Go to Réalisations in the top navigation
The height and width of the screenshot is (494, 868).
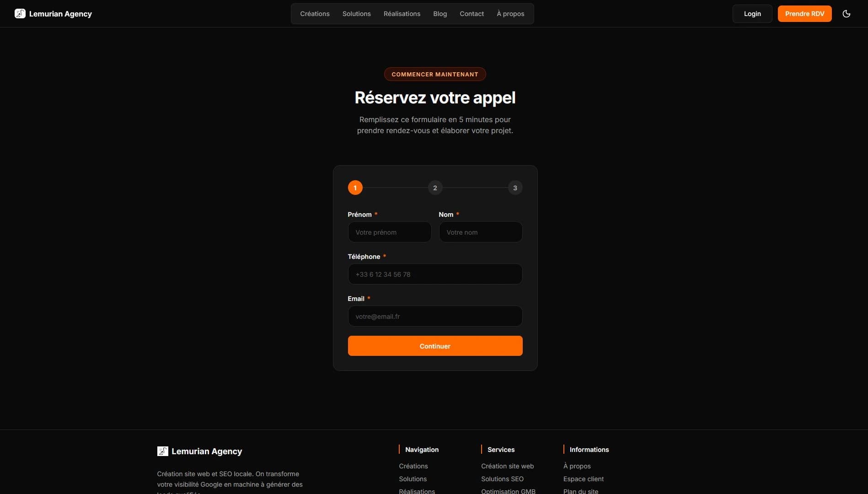(402, 14)
